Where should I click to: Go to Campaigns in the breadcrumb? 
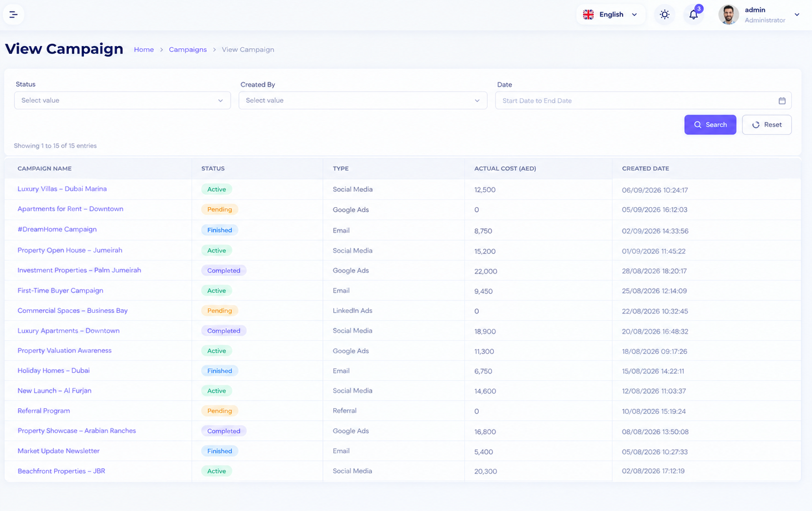click(x=188, y=49)
